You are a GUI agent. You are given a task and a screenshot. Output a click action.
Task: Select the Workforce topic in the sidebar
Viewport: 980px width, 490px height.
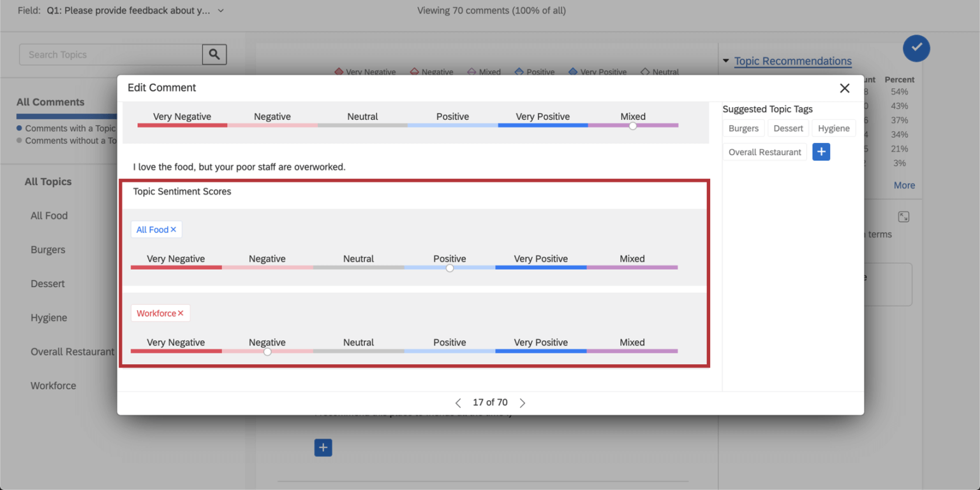click(x=53, y=385)
